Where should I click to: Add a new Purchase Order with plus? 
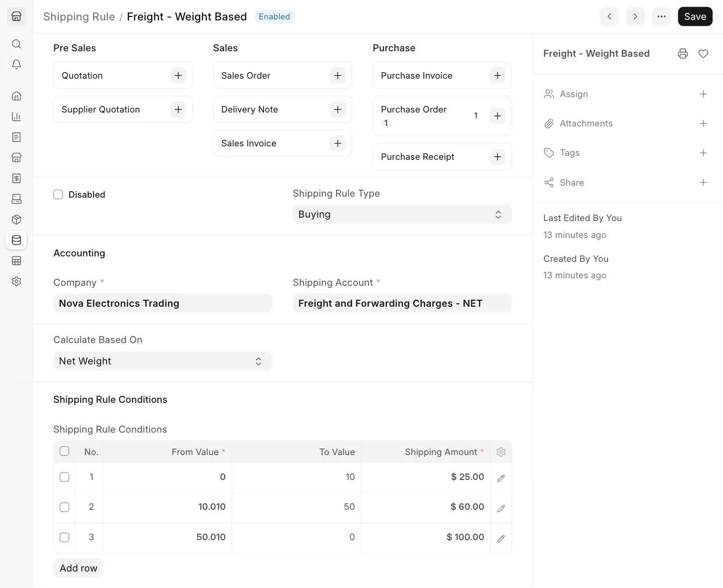[497, 116]
